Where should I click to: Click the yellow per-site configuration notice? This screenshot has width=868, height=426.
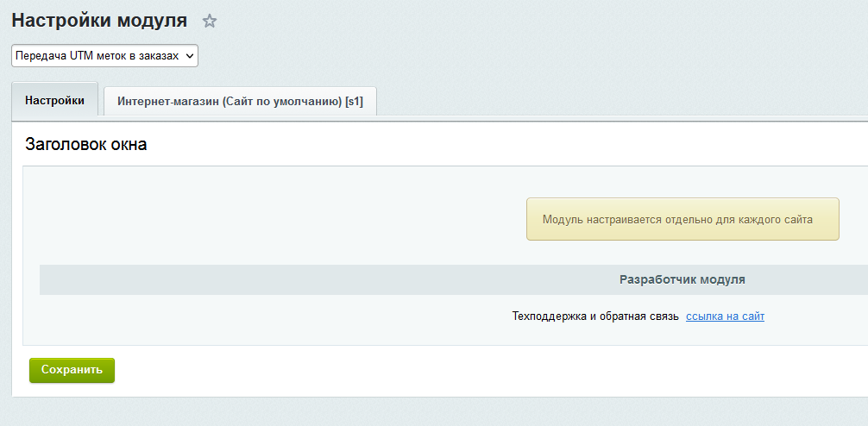[x=682, y=220]
